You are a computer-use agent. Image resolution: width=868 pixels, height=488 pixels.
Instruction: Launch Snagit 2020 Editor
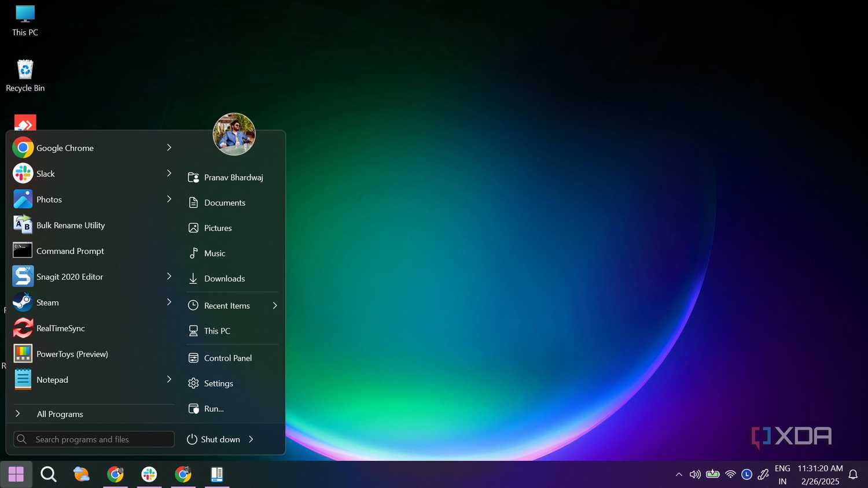click(93, 276)
